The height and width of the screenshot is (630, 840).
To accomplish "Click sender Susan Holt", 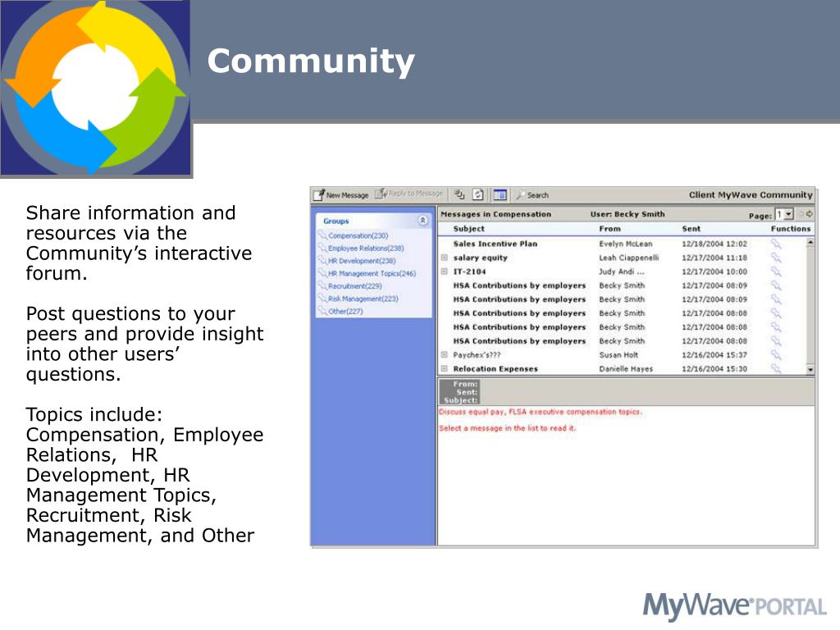I will coord(619,354).
